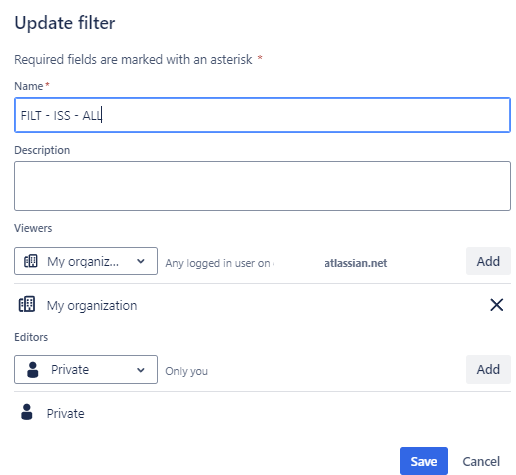Viewport: 516px width, 475px height.
Task: Expand the Viewers chevron arrow
Action: click(141, 261)
